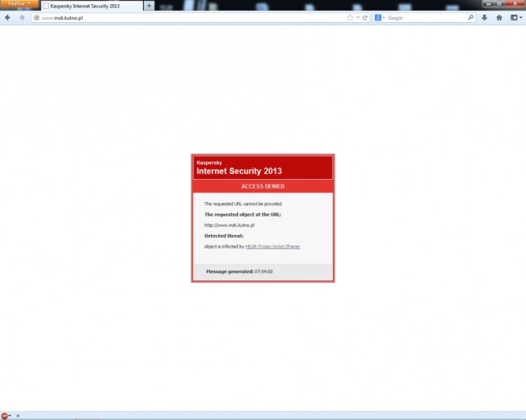Viewport: 526px width, 420px height.
Task: Click inside the Google search field
Action: (x=426, y=18)
